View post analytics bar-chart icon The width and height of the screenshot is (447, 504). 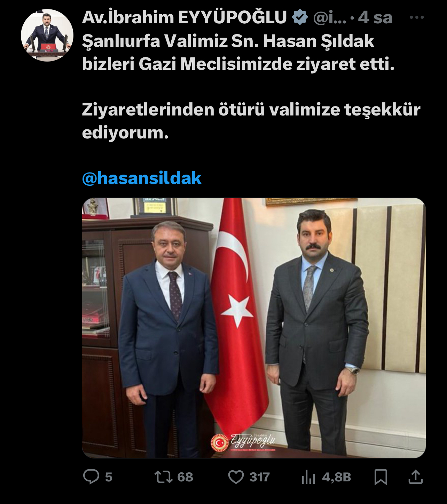308,477
